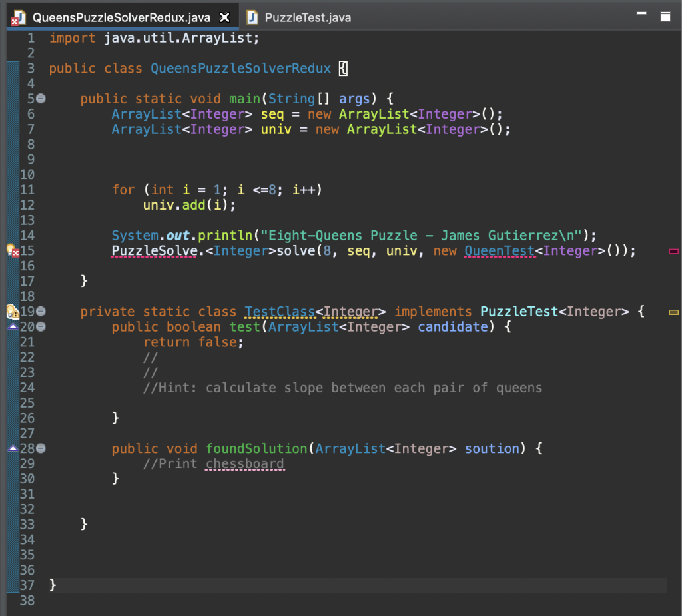Fold the foundSolution method on line 28
This screenshot has height=616, width=682.
(x=41, y=448)
